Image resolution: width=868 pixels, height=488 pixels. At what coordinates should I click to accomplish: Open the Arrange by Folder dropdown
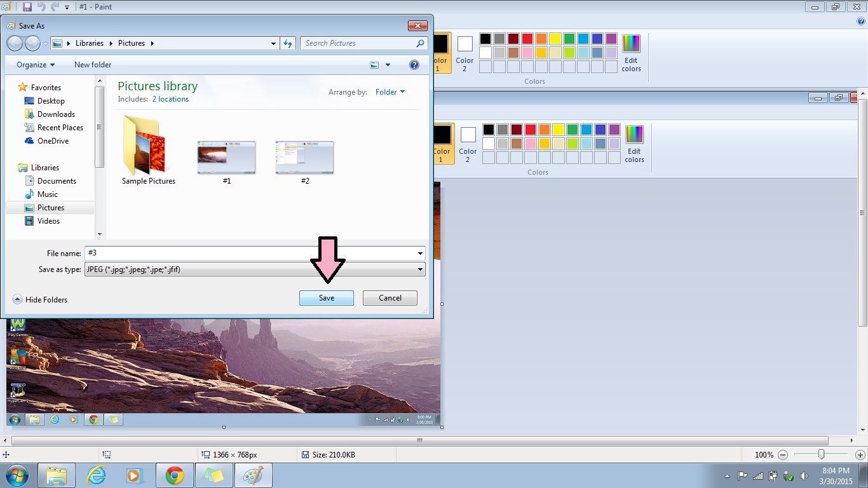(390, 92)
